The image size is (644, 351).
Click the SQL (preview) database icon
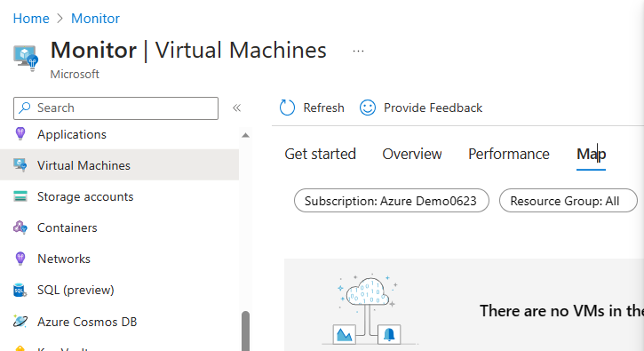20,291
